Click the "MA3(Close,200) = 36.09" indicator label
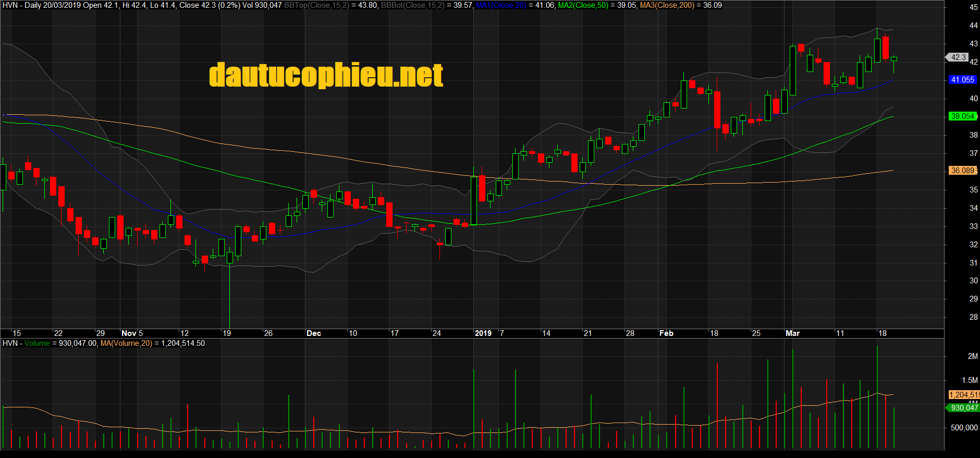The width and height of the screenshot is (980, 458). pyautogui.click(x=681, y=5)
